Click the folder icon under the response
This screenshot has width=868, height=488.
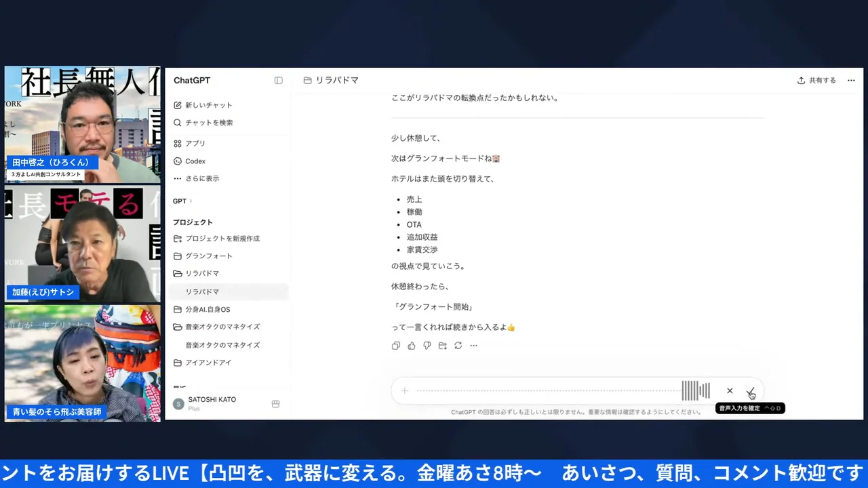(443, 346)
